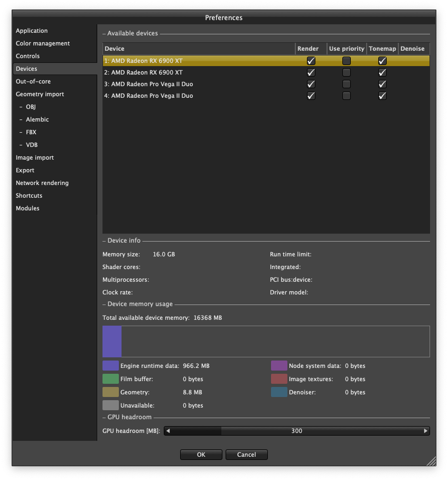
Task: Click the Node system data purple swatch
Action: click(x=279, y=366)
